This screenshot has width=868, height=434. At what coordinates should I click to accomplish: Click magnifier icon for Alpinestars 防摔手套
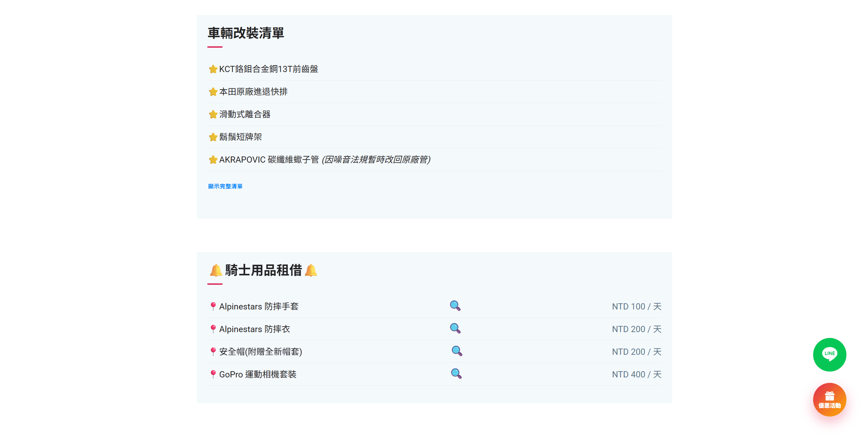(x=455, y=306)
